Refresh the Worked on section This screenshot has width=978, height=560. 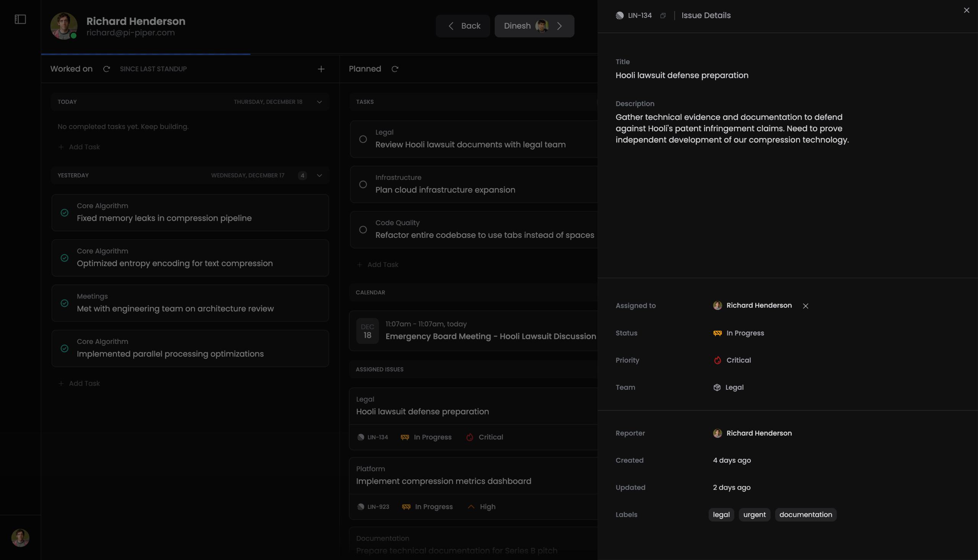pyautogui.click(x=107, y=69)
